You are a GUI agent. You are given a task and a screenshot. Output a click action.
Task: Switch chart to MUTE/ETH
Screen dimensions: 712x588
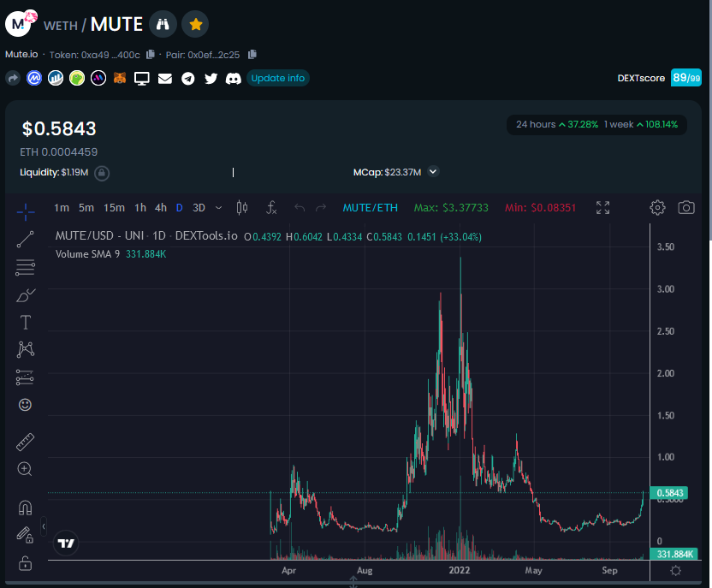370,208
